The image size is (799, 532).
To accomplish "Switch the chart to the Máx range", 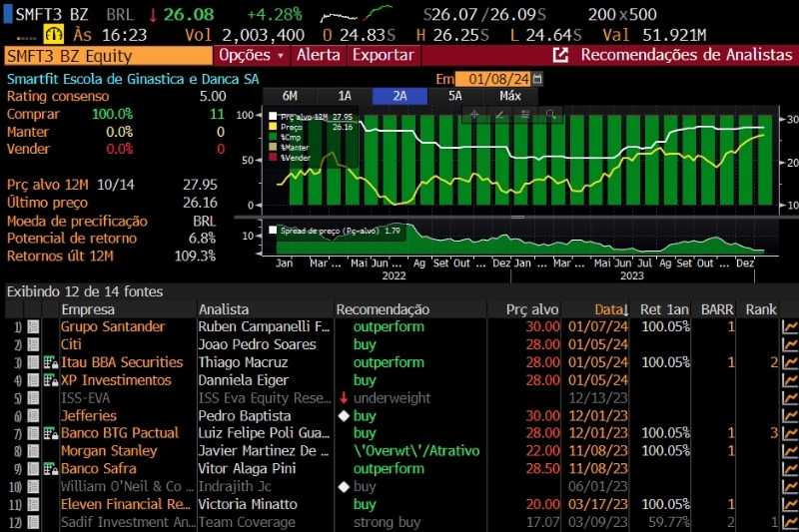I will tap(510, 96).
